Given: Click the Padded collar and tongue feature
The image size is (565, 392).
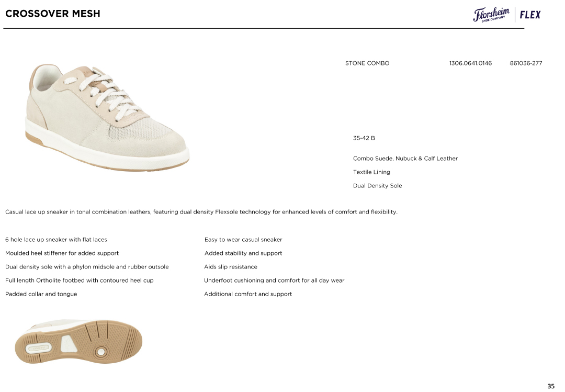Looking at the screenshot, I should [x=41, y=294].
